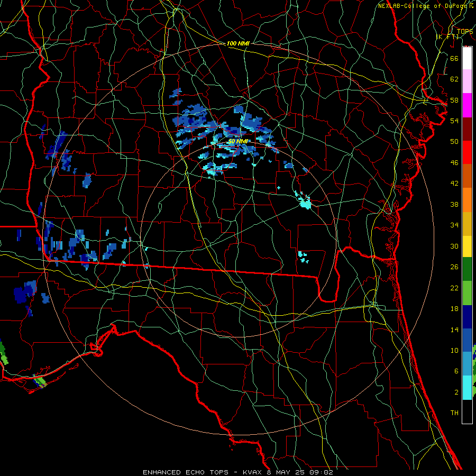Image resolution: width=476 pixels, height=476 pixels.
Task: Click the gold legend swatch
Action: (x=467, y=224)
